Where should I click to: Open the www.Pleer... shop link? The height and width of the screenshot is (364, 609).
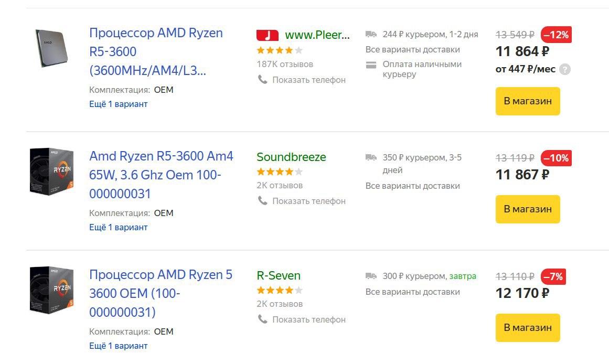pos(317,35)
